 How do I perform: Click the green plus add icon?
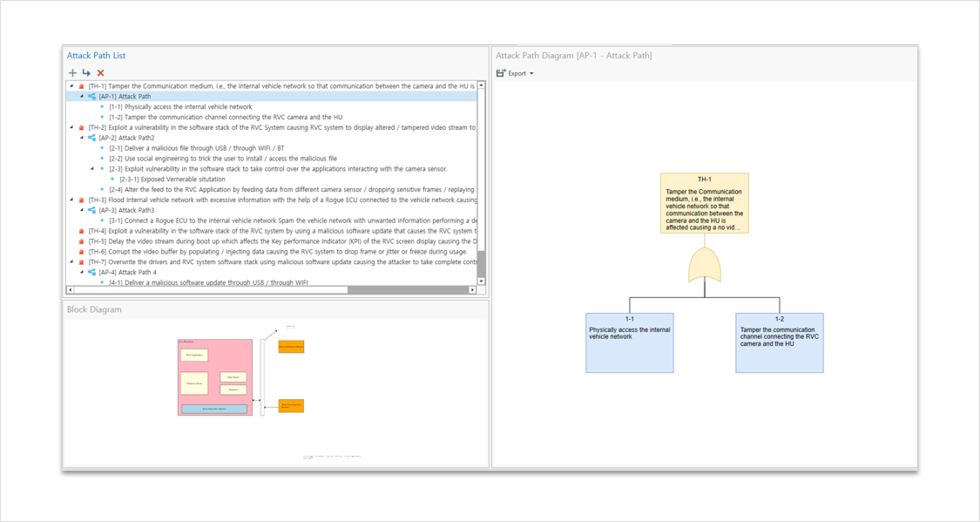click(x=72, y=73)
